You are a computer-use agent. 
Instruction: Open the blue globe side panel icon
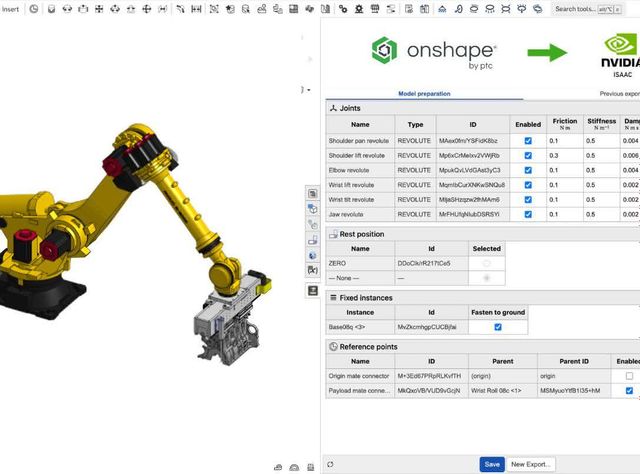click(x=313, y=255)
